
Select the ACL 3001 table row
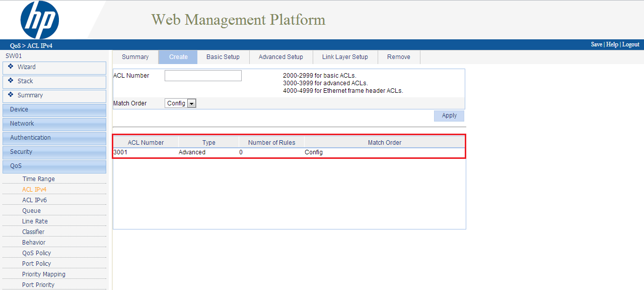pyautogui.click(x=289, y=152)
